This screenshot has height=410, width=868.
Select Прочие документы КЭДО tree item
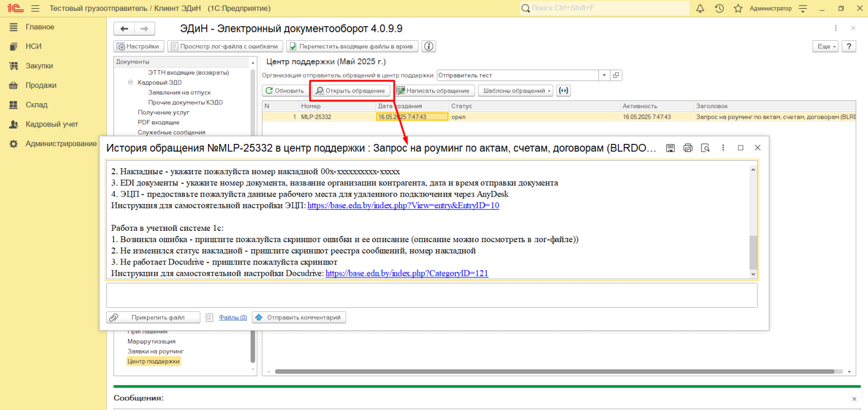(186, 103)
